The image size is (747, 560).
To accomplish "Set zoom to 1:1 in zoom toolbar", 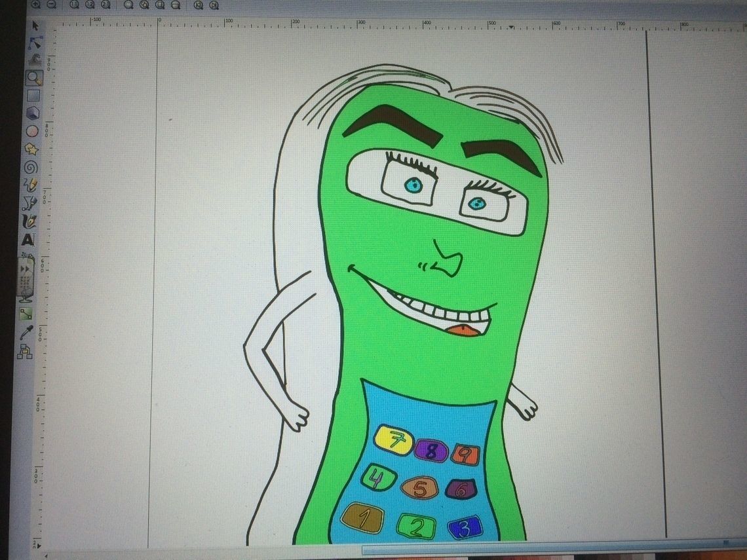I will [74, 5].
